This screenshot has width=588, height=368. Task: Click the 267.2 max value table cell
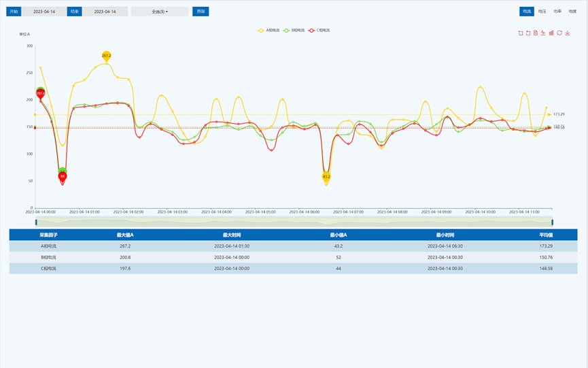pos(125,246)
